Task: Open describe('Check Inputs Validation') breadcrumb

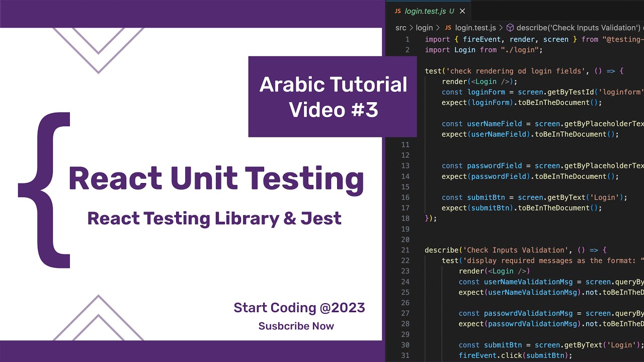Action: pos(578,28)
